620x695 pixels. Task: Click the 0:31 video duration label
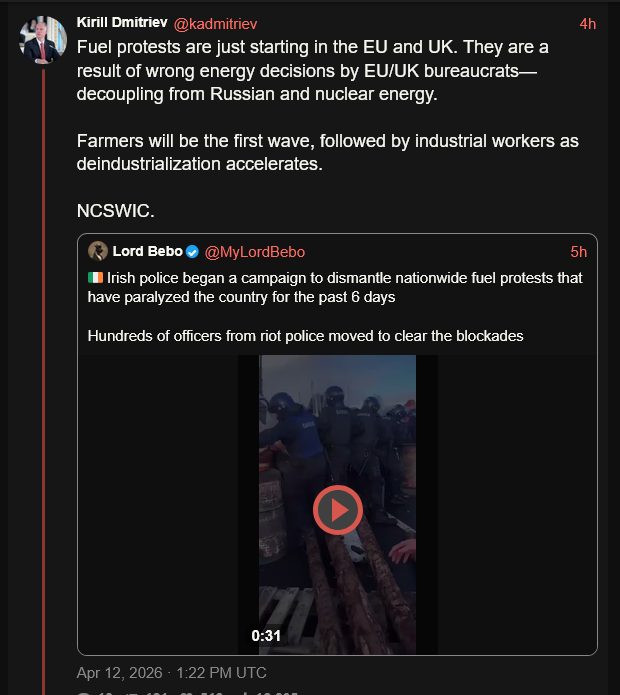(265, 636)
